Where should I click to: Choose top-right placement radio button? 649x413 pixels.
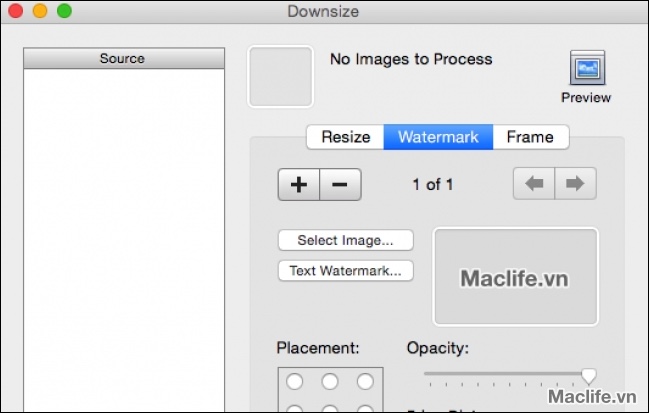click(x=365, y=382)
